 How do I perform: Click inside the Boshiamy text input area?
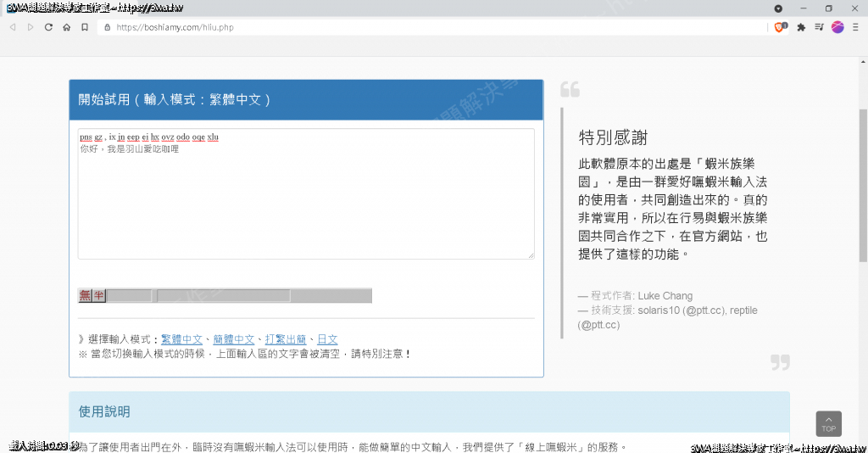coord(305,204)
